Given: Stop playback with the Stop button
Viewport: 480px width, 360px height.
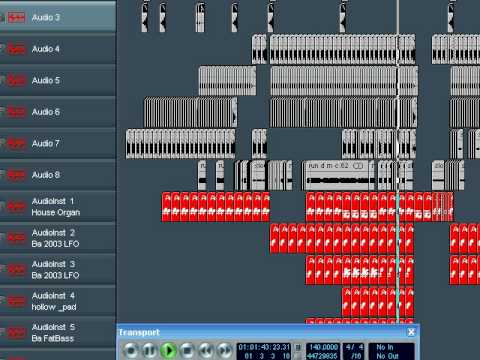Looking at the screenshot, I should 187,351.
